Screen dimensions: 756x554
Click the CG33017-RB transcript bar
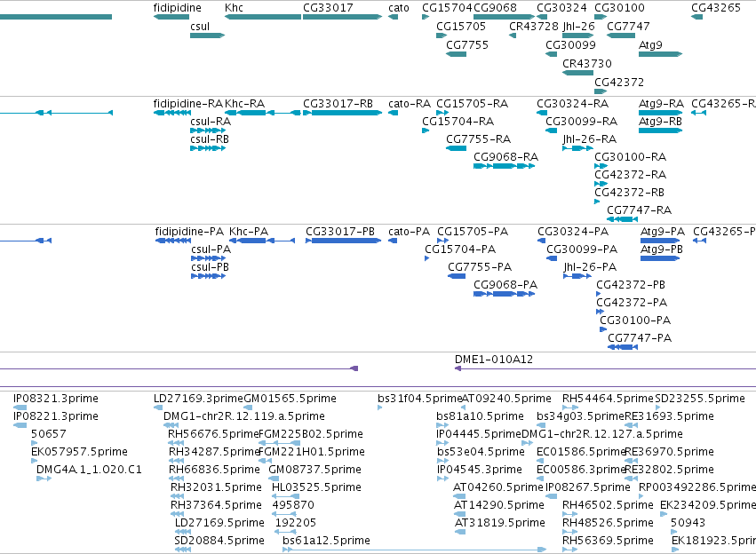[342, 113]
